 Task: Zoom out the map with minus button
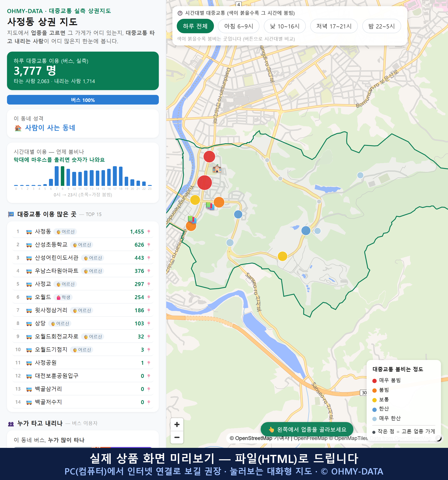pos(177,437)
